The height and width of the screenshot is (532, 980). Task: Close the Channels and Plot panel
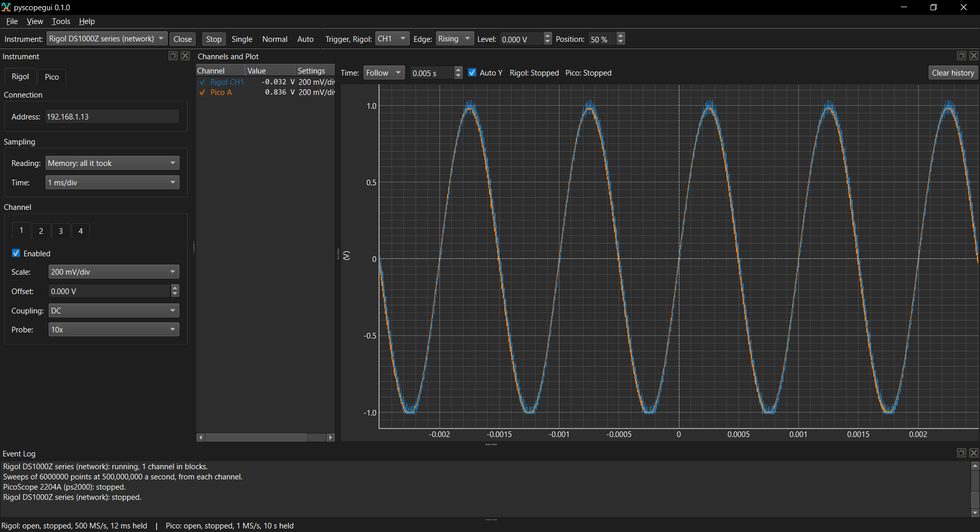click(x=973, y=56)
